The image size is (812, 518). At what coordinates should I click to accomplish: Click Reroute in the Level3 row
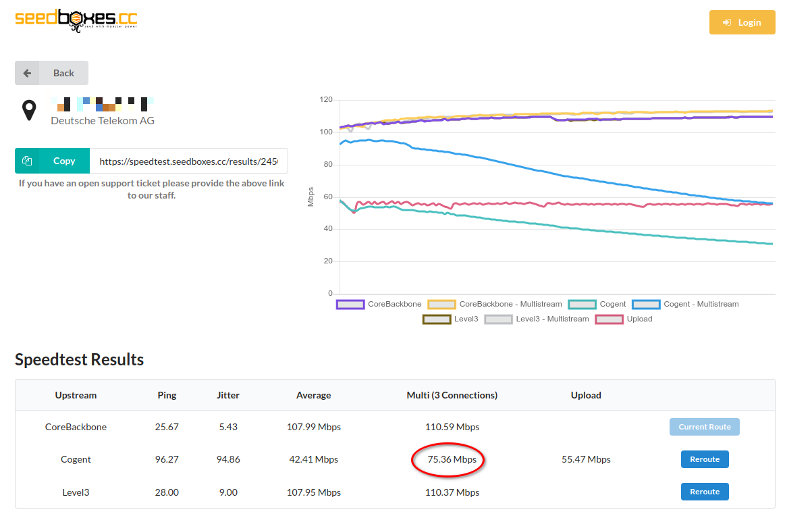(x=705, y=492)
